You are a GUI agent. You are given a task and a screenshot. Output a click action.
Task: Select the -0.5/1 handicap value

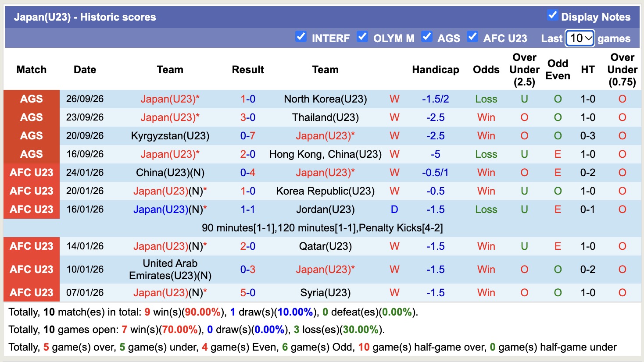[x=436, y=173]
